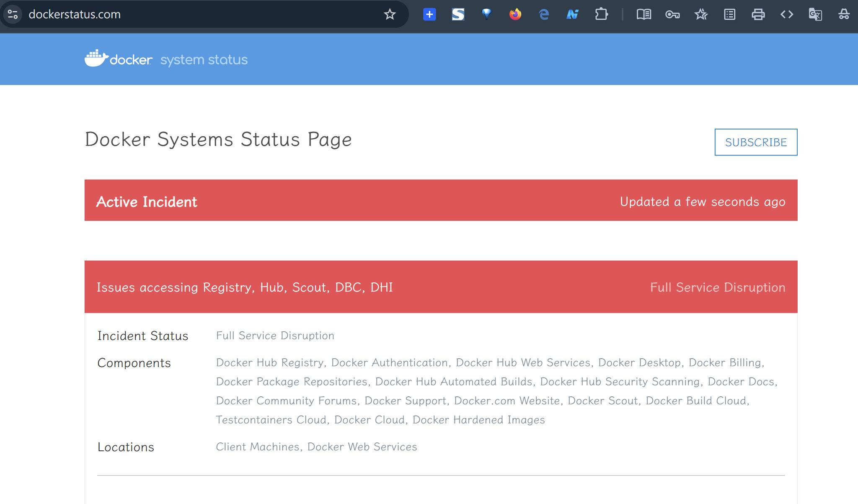
Task: Click the 'system status' header link
Action: [x=204, y=60]
